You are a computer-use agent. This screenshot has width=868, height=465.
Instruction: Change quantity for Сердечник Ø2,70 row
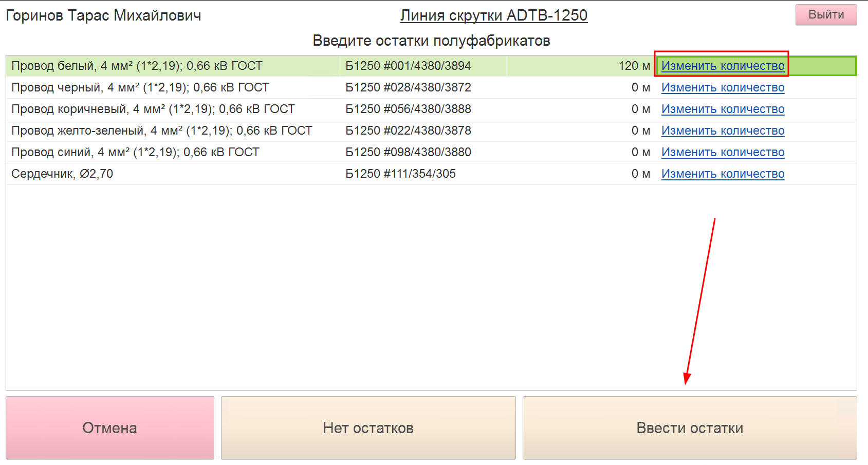[x=723, y=174]
